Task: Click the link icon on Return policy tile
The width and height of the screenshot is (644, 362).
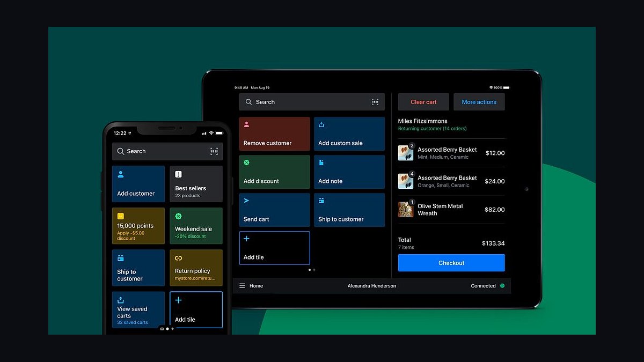Action: [x=179, y=258]
